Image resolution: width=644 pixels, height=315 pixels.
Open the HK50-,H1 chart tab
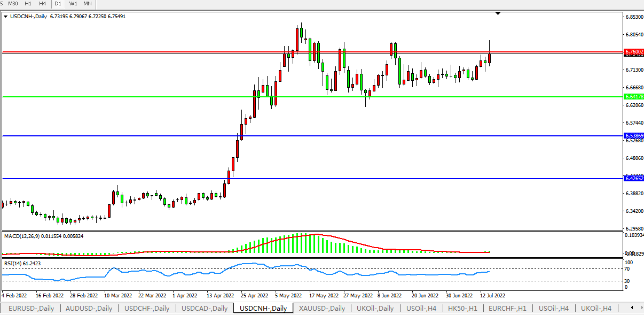462,309
